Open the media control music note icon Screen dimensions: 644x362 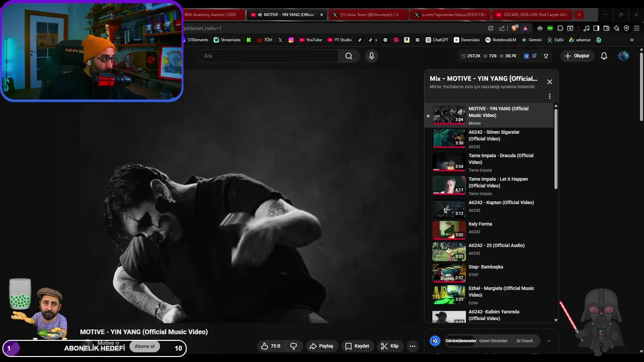(x=587, y=28)
